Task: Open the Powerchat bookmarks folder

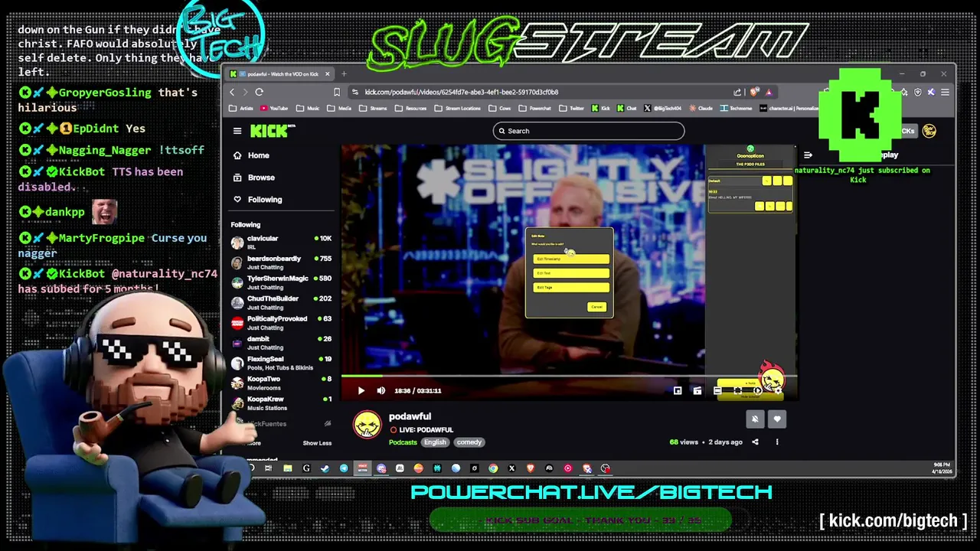Action: click(x=534, y=109)
